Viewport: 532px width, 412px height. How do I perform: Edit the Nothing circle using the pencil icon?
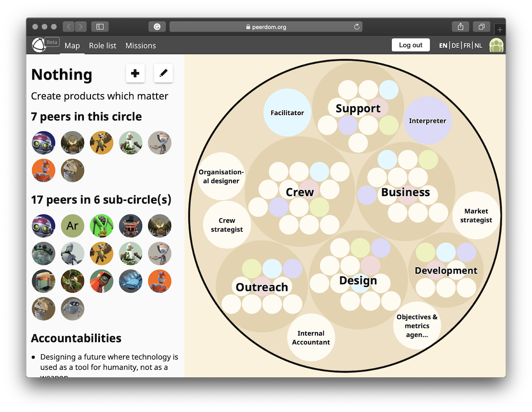point(163,73)
